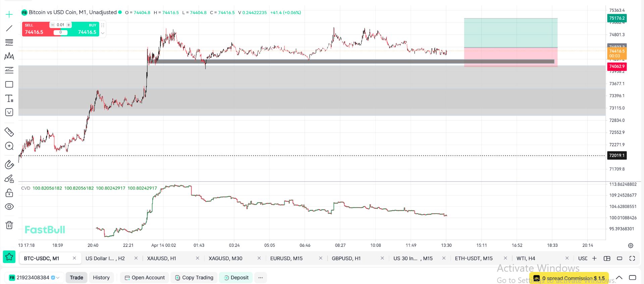Expand bottom panel with up chevron

pos(619,278)
